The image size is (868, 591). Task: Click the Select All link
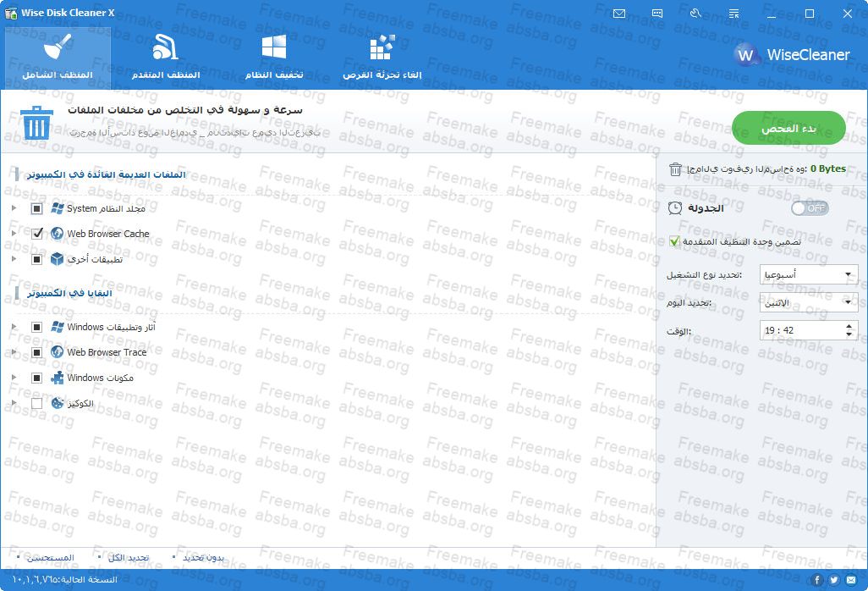pyautogui.click(x=129, y=557)
